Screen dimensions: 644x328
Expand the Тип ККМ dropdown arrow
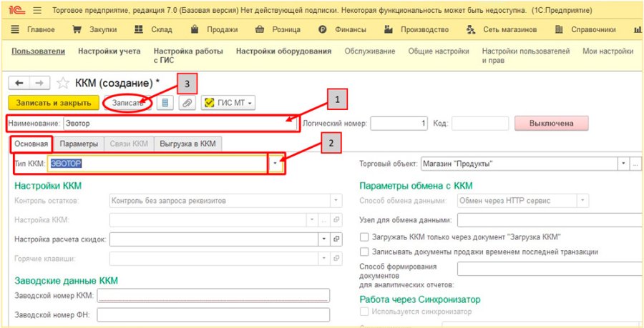275,164
